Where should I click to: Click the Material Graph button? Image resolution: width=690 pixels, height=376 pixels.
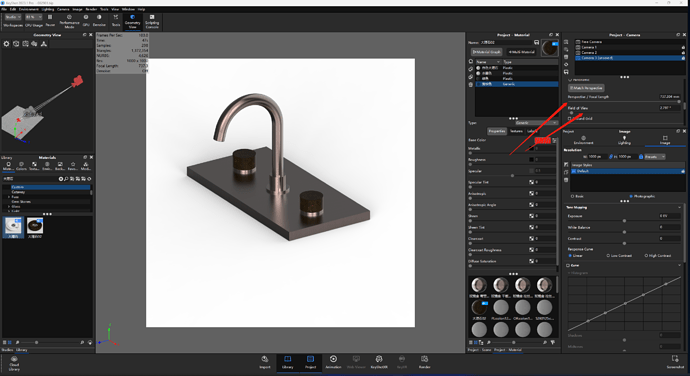pyautogui.click(x=487, y=52)
